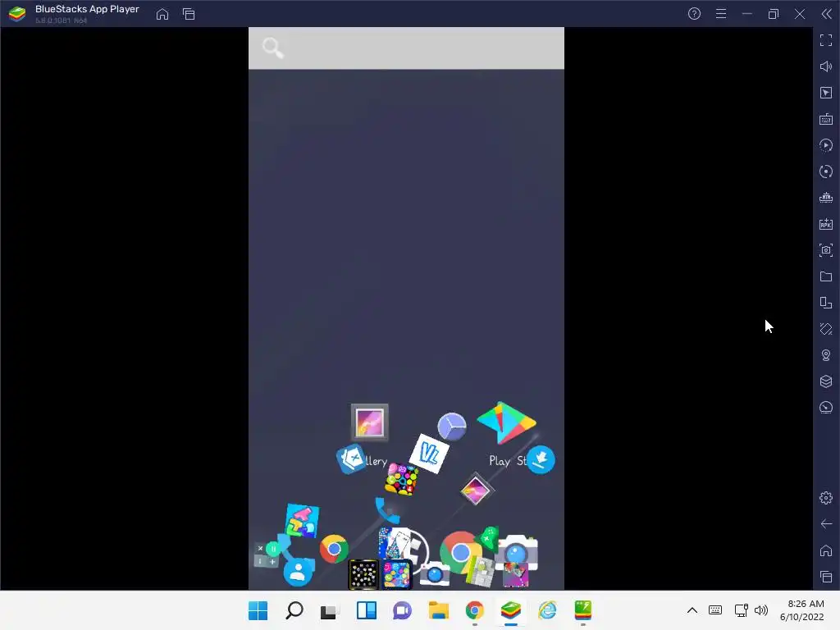Go to BlueStacks home screen from title bar
The image size is (840, 630).
point(162,14)
